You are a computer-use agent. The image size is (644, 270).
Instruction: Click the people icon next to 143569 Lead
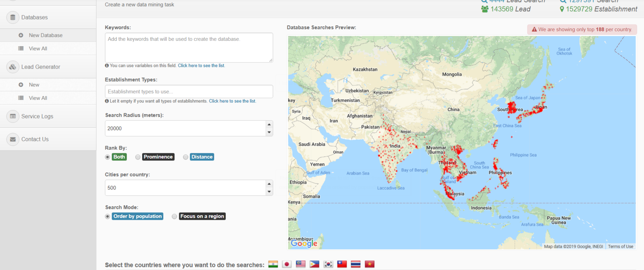485,9
